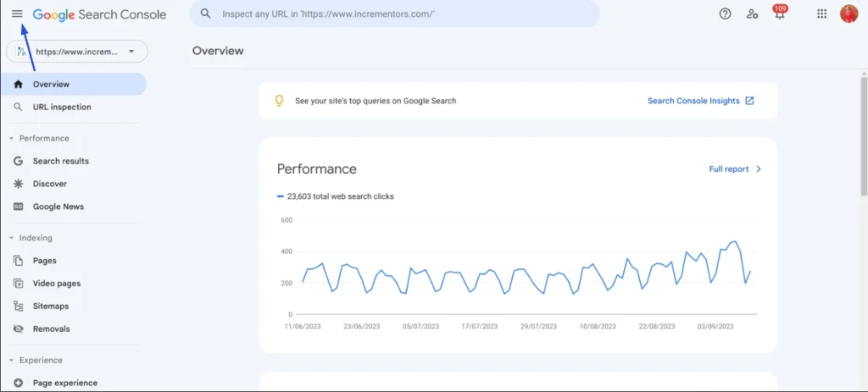Collapse the Performance section
This screenshot has height=392, width=868.
(x=11, y=138)
